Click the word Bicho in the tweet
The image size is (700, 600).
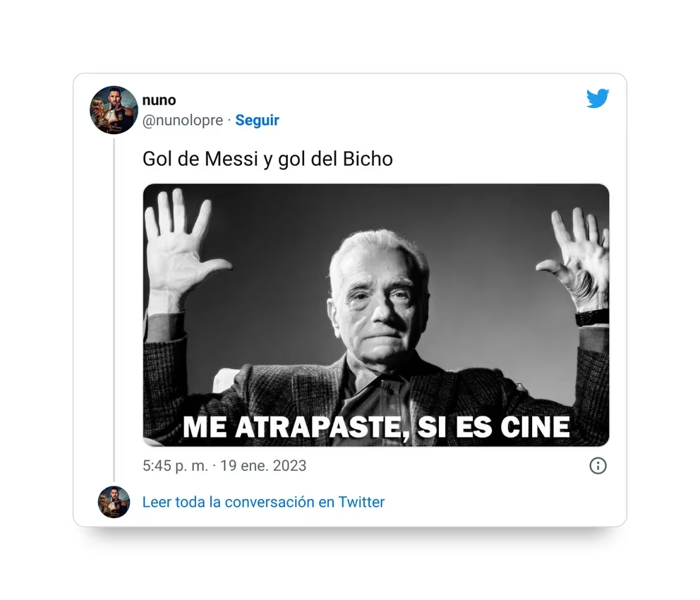click(368, 159)
